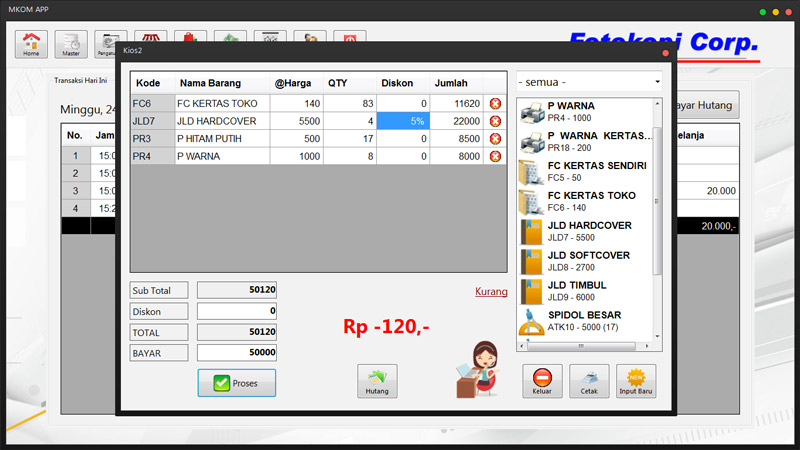Click the Nama Barang column header
The image size is (800, 450).
pyautogui.click(x=222, y=83)
